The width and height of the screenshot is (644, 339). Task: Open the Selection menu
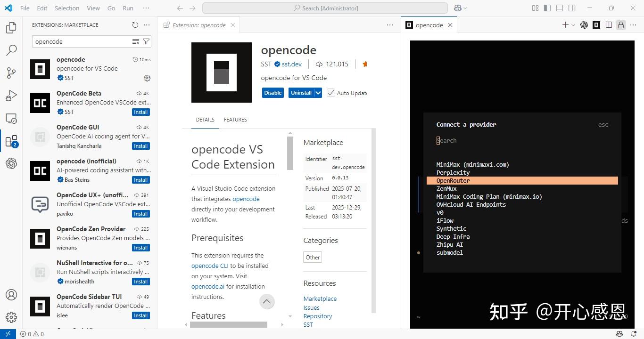pyautogui.click(x=67, y=8)
